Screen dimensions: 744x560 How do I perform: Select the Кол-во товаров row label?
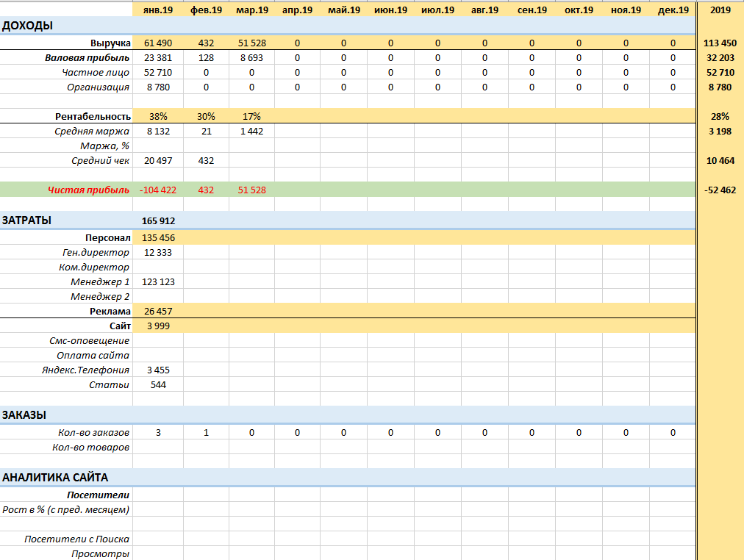coord(90,448)
